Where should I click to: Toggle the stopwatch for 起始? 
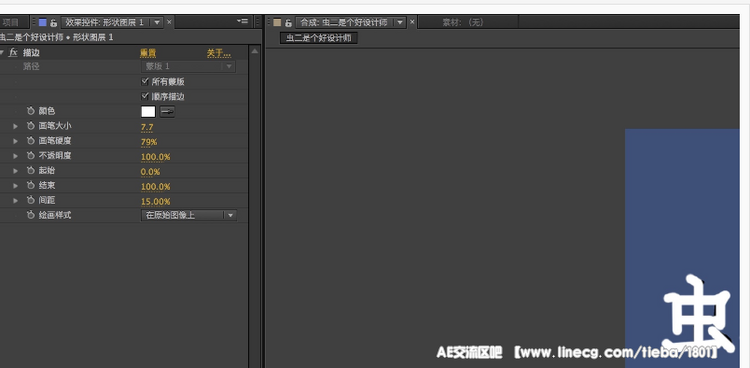[x=31, y=171]
